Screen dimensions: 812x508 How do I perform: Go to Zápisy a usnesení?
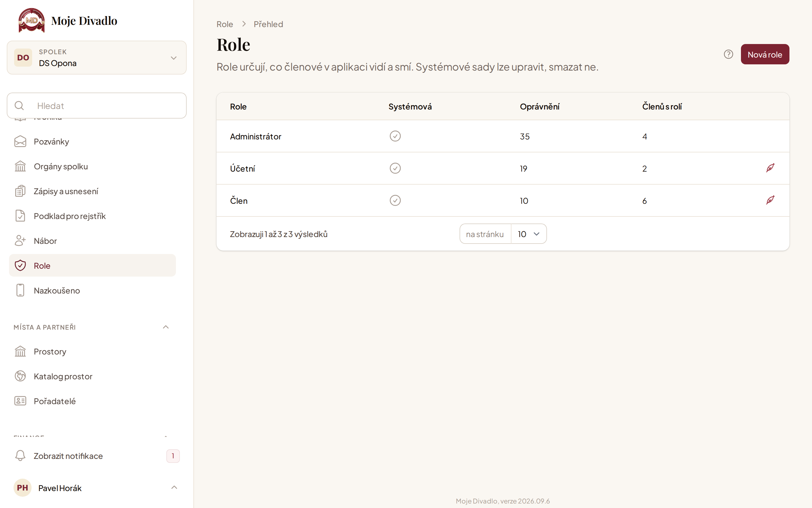coord(92,191)
